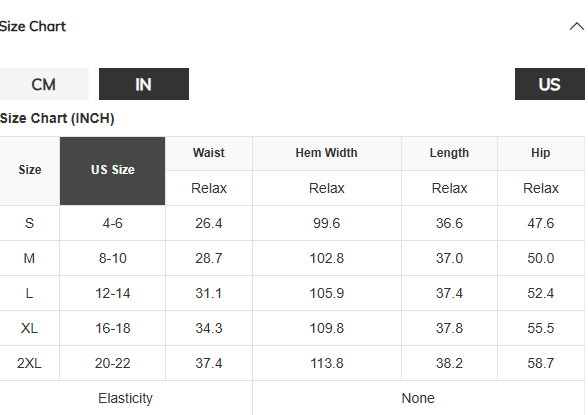The image size is (588, 415).
Task: Click the Waist column header
Action: click(x=209, y=153)
